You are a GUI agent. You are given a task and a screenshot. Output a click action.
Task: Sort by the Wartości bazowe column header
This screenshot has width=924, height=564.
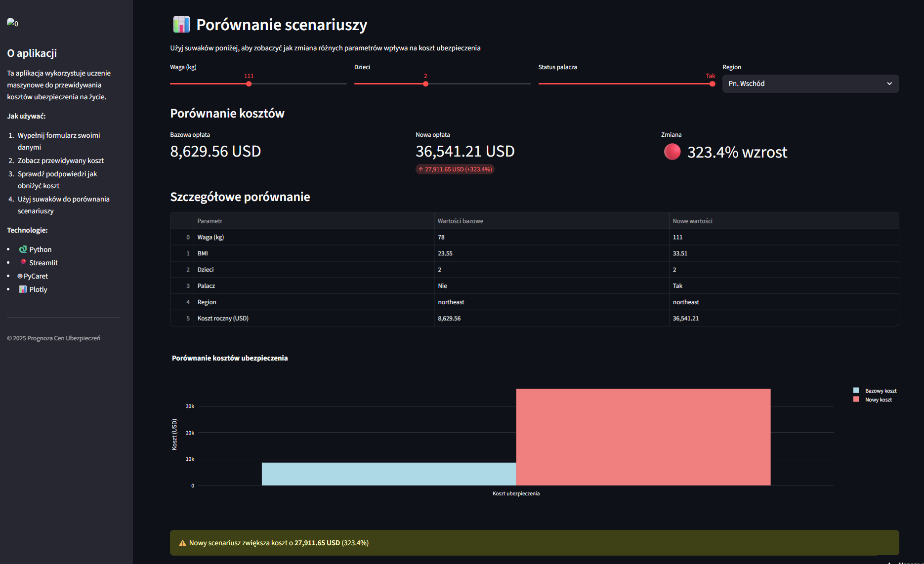(x=460, y=221)
